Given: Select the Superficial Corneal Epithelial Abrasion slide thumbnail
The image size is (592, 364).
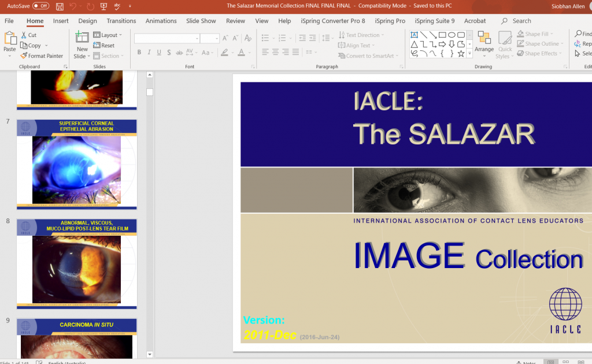Looking at the screenshot, I should [77, 164].
